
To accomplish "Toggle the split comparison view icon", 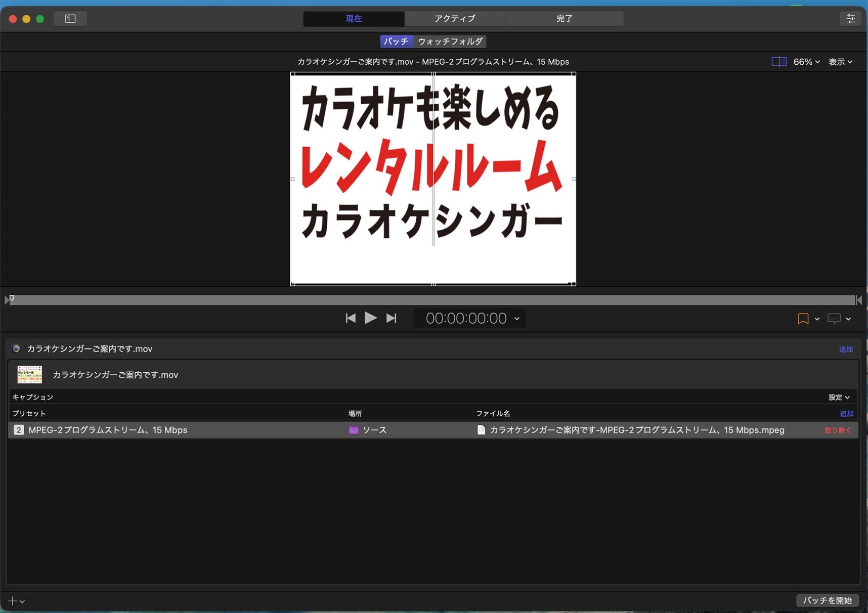I will click(x=778, y=62).
